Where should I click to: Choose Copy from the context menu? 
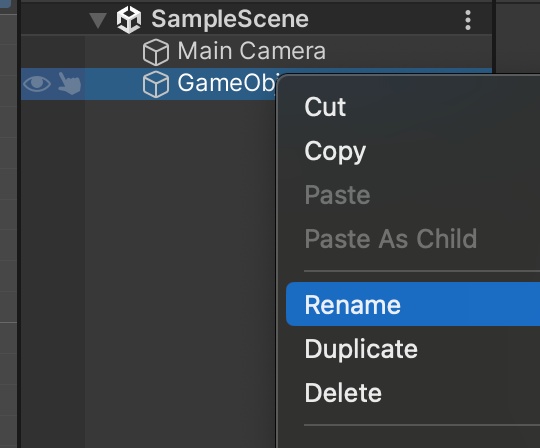pos(335,151)
